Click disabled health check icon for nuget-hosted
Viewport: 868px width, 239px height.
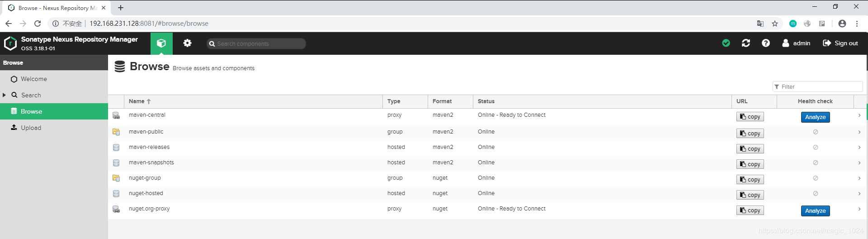point(816,194)
